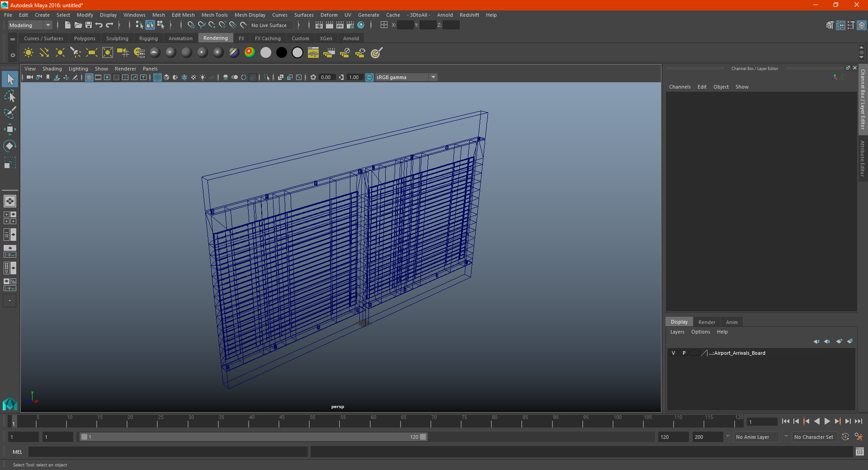
Task: Choose the Rotate tool
Action: [x=9, y=146]
